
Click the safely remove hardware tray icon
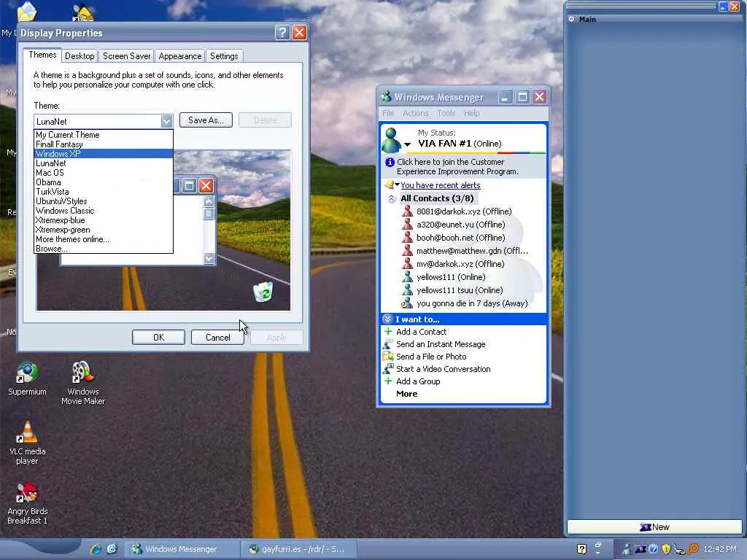click(x=680, y=549)
